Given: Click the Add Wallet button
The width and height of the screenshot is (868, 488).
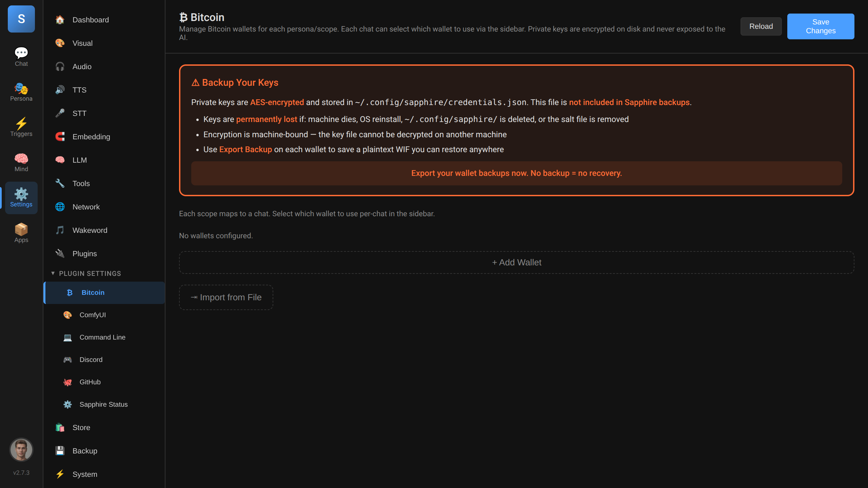Looking at the screenshot, I should pyautogui.click(x=516, y=262).
